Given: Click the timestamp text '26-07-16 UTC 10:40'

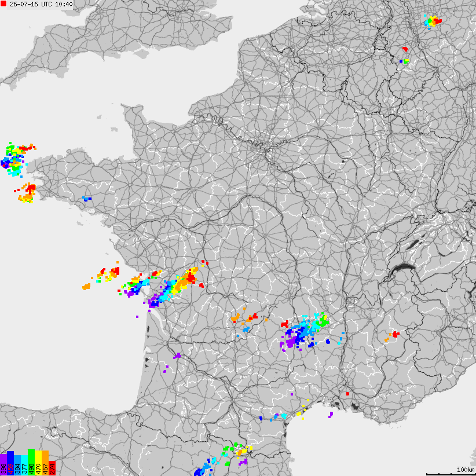Looking at the screenshot, I should click(x=41, y=4).
